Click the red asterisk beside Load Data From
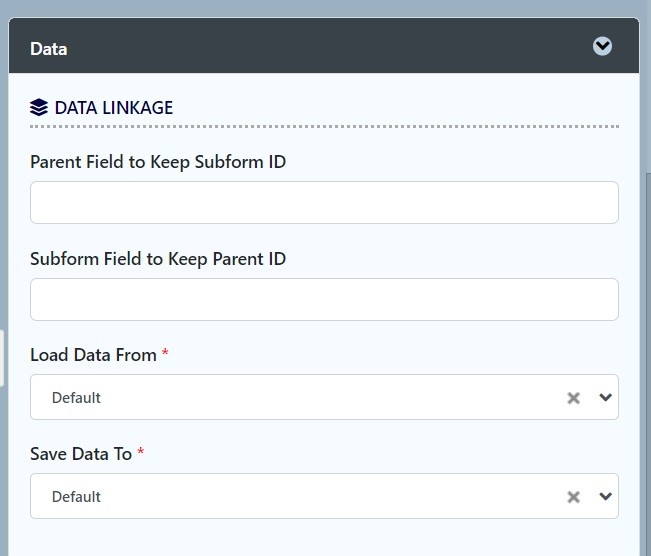 pos(165,355)
